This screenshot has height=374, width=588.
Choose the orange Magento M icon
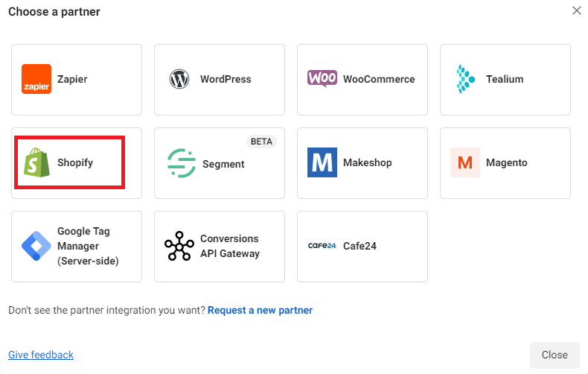[465, 162]
